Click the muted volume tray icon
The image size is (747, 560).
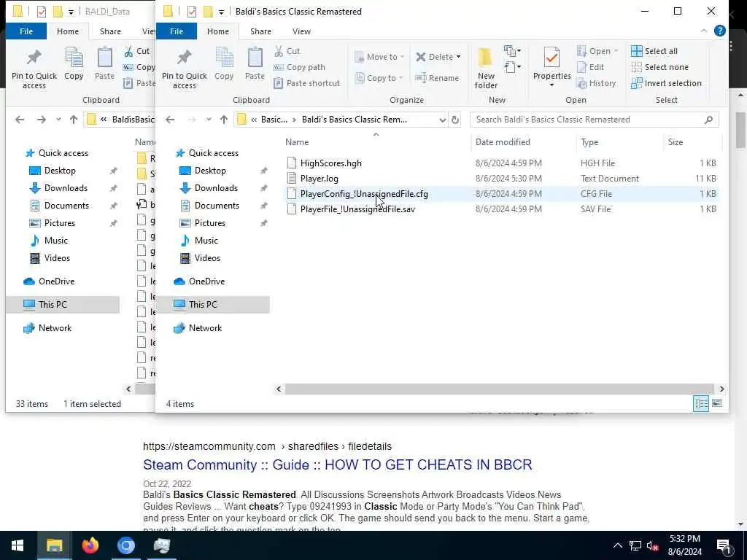[x=652, y=545]
